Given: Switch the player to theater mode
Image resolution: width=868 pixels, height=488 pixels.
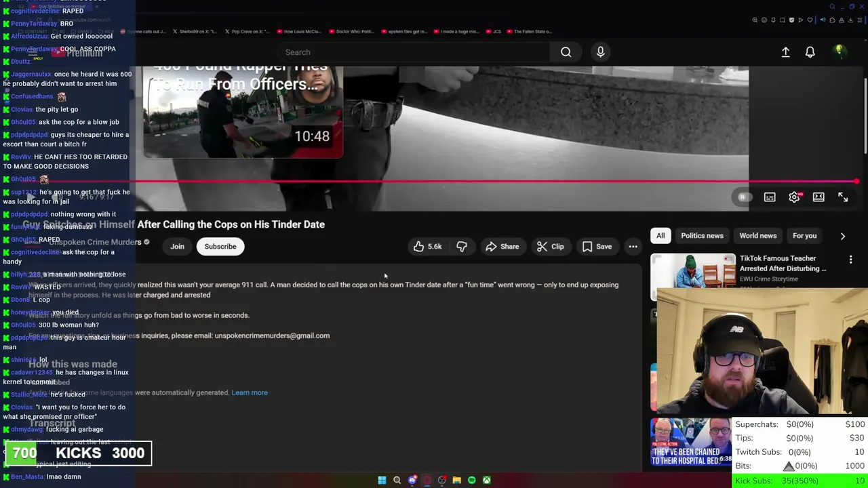Looking at the screenshot, I should pyautogui.click(x=818, y=197).
